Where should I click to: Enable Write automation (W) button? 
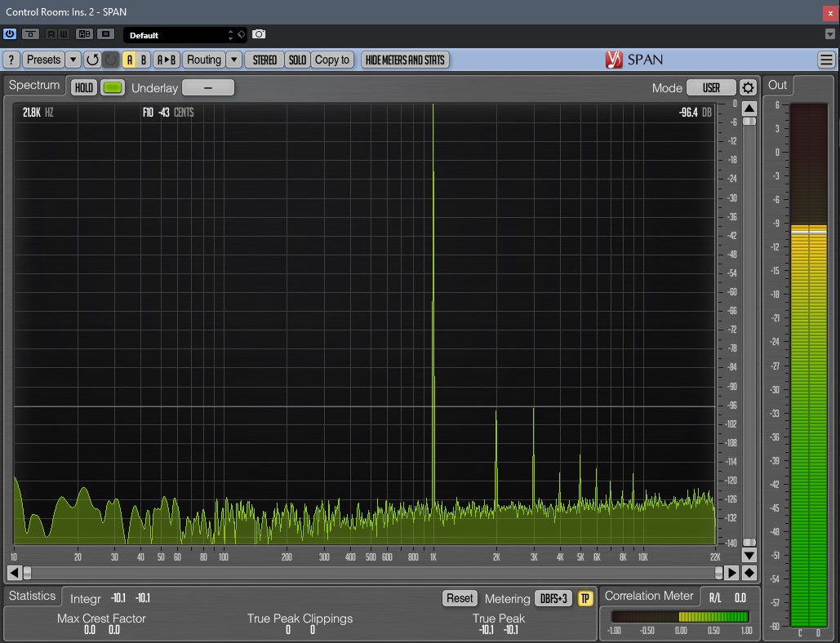pos(63,34)
